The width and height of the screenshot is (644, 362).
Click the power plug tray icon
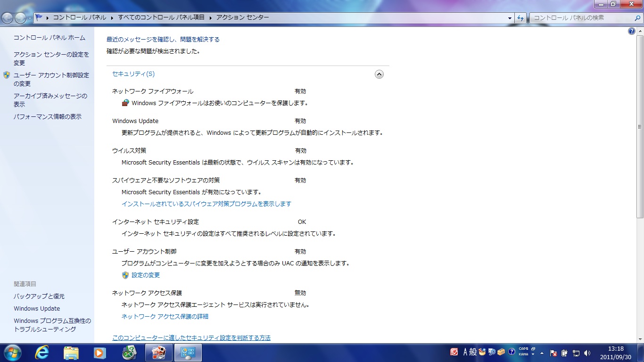(564, 353)
